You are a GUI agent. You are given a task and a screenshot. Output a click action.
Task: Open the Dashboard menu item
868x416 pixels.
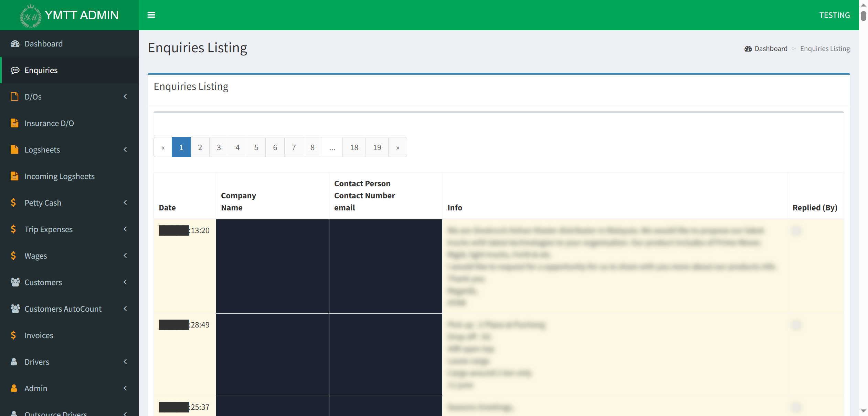[x=69, y=44]
